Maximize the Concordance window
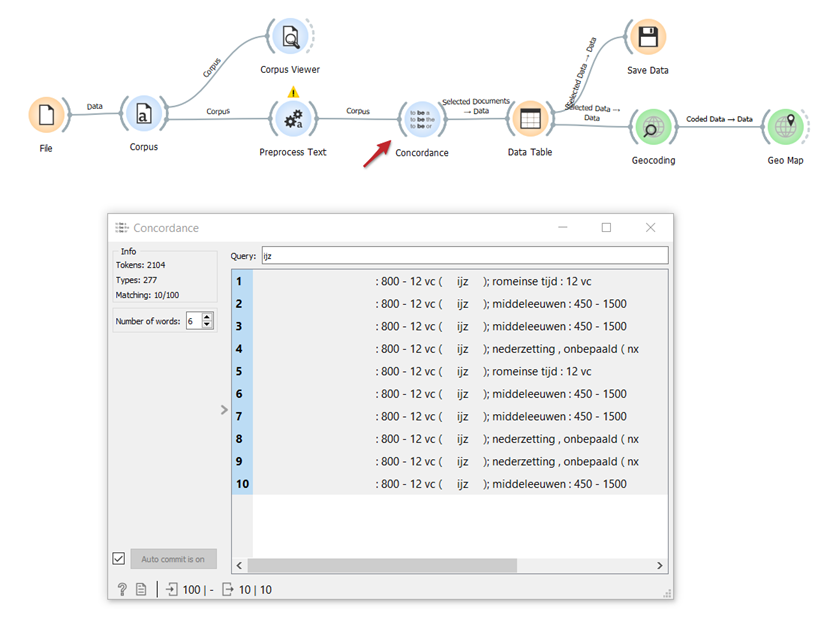This screenshot has height=629, width=830. 606,228
